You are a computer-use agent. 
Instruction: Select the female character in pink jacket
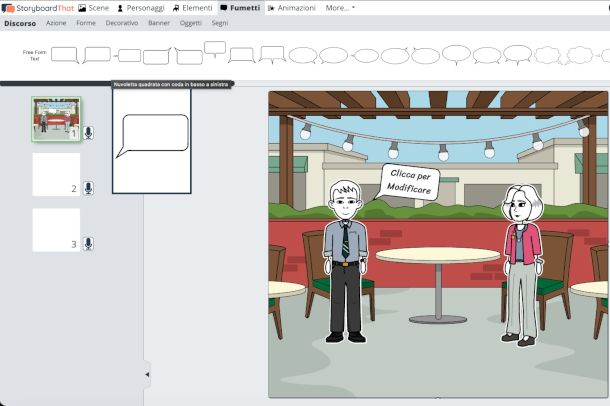[522, 265]
